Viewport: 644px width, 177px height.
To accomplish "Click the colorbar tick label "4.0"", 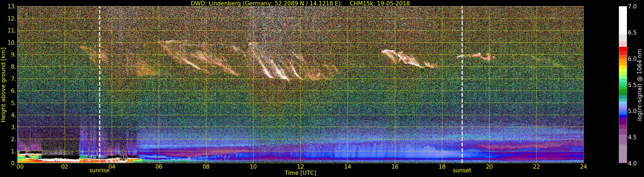I will tap(632, 163).
